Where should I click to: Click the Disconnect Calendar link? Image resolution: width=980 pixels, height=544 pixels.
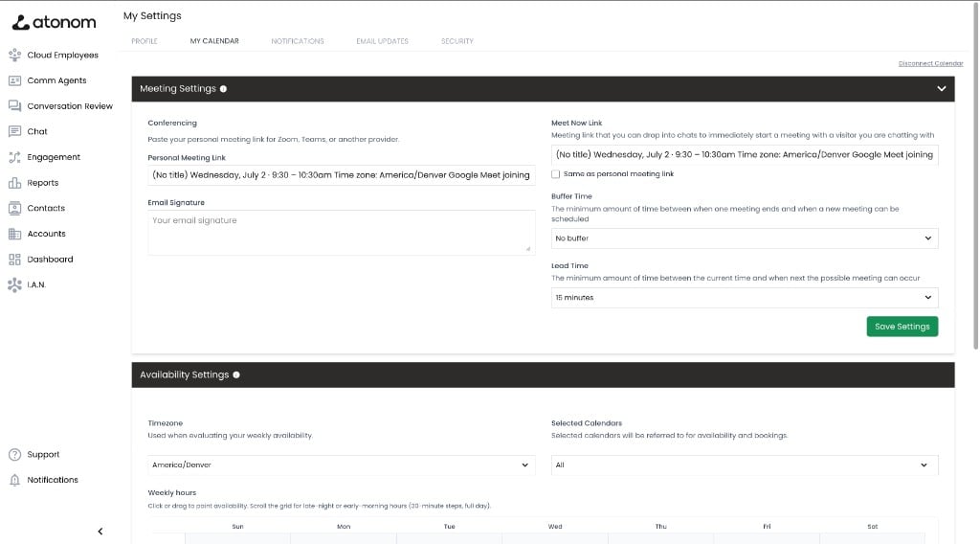tap(930, 64)
